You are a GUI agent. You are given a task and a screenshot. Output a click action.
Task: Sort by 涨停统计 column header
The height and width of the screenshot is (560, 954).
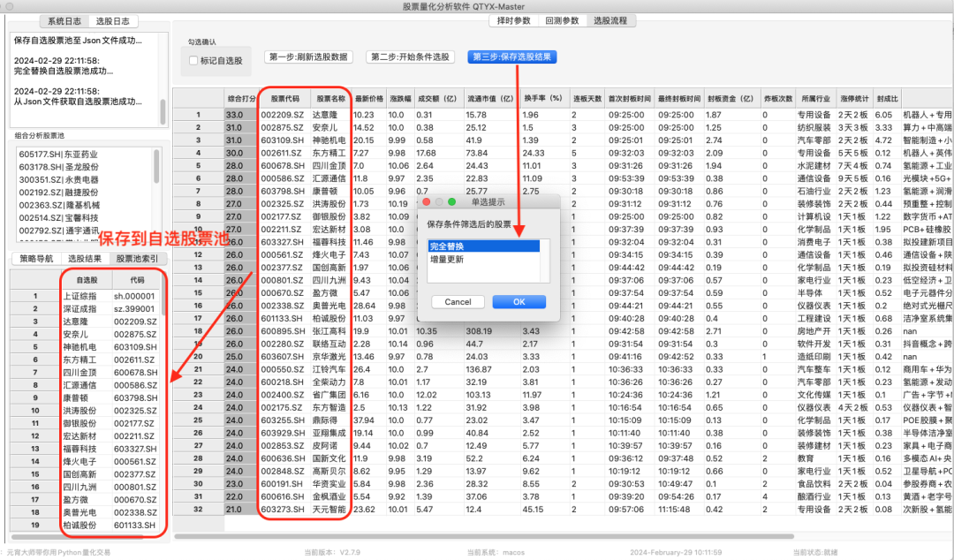click(x=854, y=98)
